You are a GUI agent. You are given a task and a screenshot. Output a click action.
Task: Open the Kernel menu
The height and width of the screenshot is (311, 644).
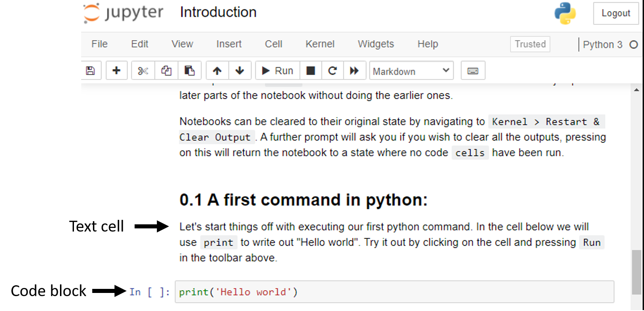(x=320, y=44)
